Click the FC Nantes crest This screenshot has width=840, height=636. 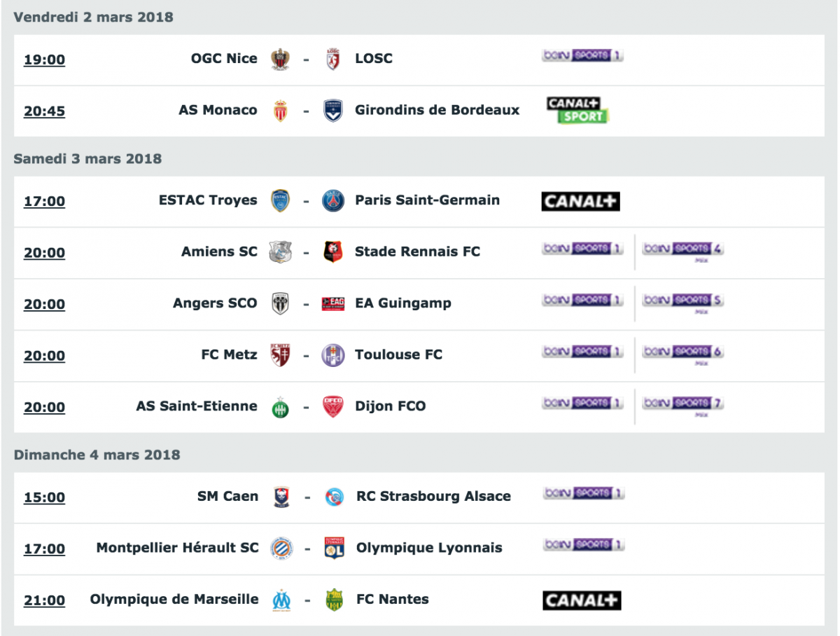pyautogui.click(x=335, y=600)
